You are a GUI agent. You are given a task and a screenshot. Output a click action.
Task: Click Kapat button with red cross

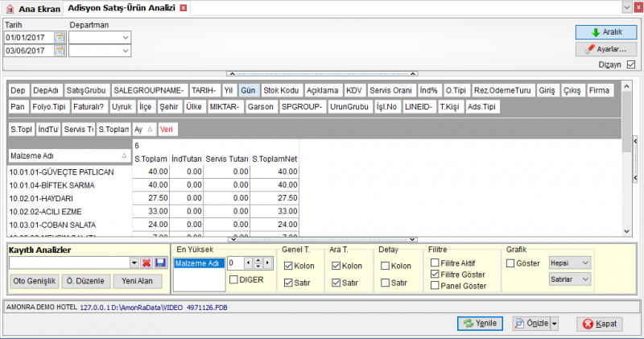(599, 324)
